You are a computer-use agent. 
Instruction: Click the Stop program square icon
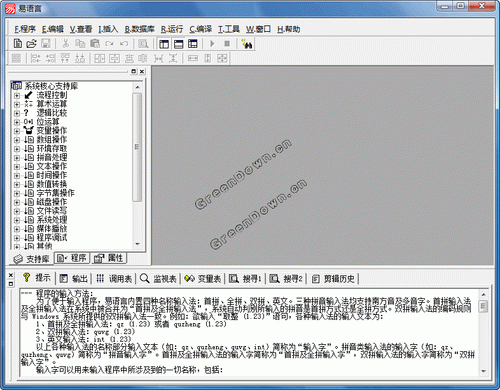[227, 44]
